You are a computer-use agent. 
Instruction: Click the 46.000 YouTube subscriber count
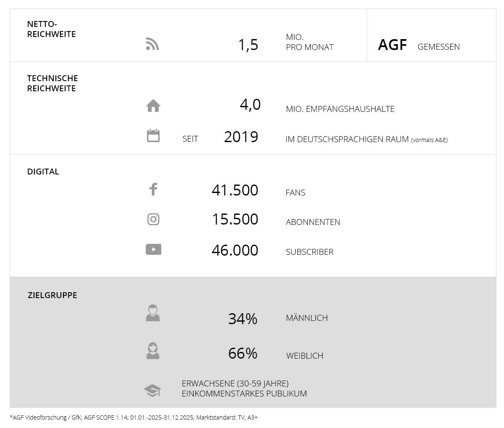(235, 250)
